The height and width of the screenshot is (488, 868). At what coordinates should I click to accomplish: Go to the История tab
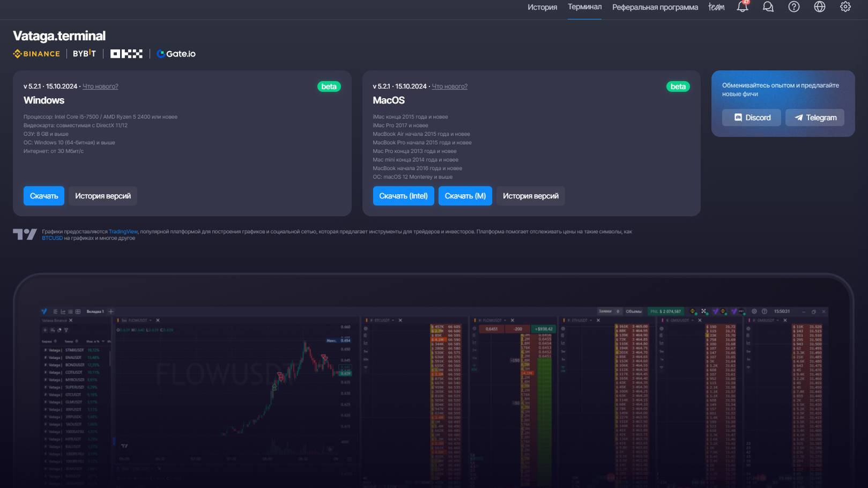[x=542, y=7]
